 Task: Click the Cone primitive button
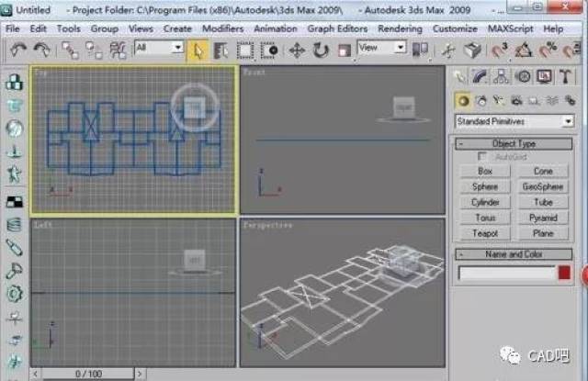(x=543, y=171)
